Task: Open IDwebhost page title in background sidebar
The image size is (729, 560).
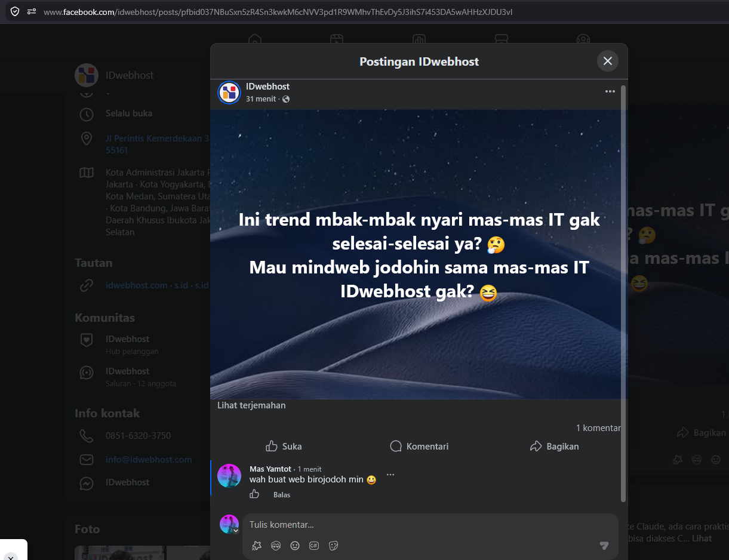Action: [130, 75]
